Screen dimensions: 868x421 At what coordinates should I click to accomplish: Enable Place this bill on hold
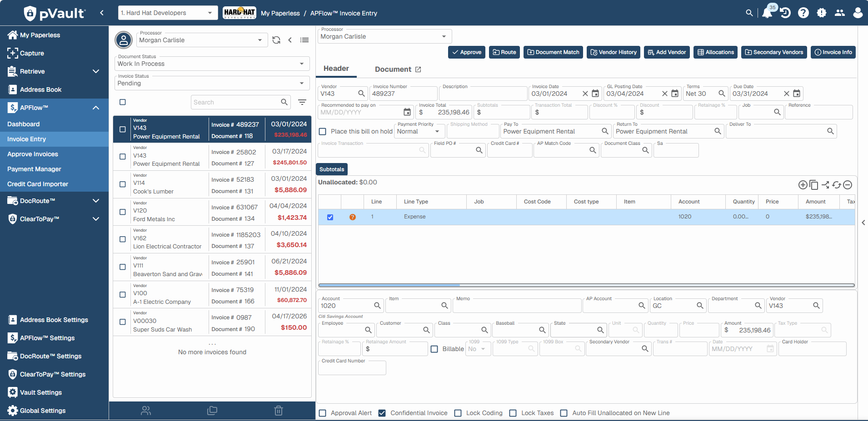click(x=323, y=131)
